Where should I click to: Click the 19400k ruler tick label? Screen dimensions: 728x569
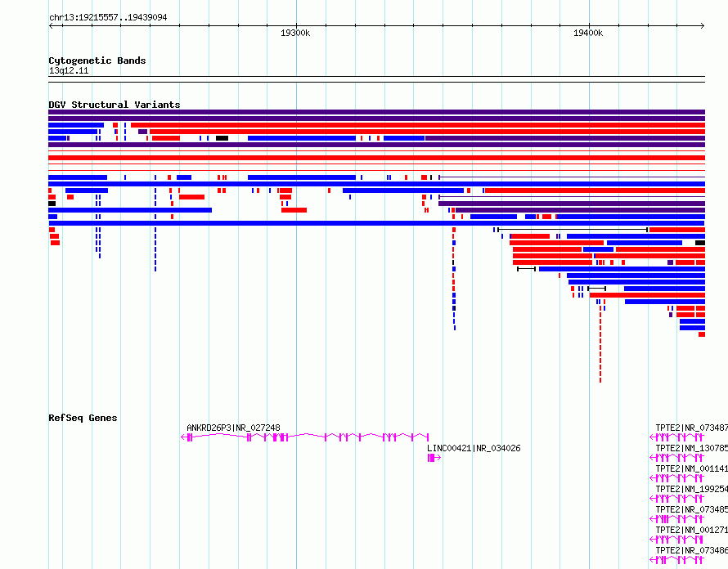coord(588,33)
